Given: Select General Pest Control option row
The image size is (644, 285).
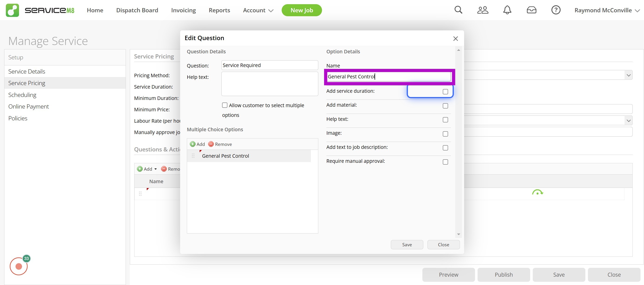Looking at the screenshot, I should [249, 156].
